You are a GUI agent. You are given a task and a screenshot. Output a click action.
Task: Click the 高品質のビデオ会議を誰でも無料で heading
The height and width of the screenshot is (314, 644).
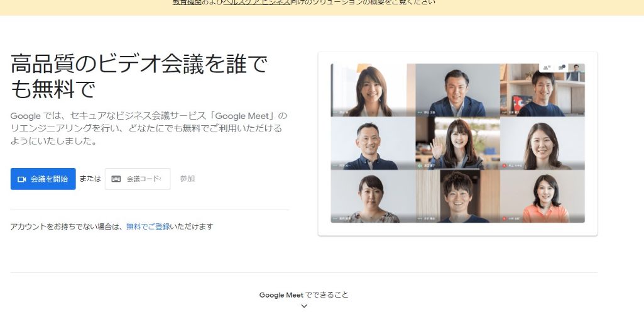point(139,77)
